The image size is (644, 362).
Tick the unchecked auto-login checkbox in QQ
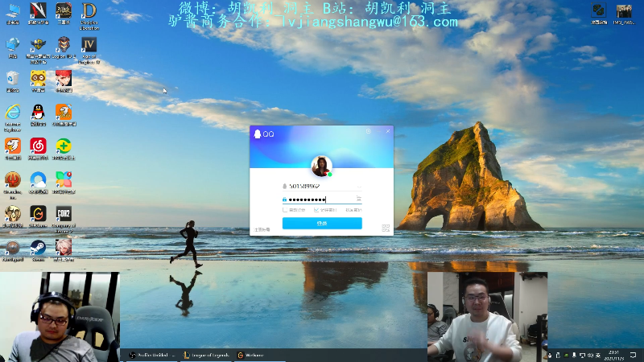(285, 210)
